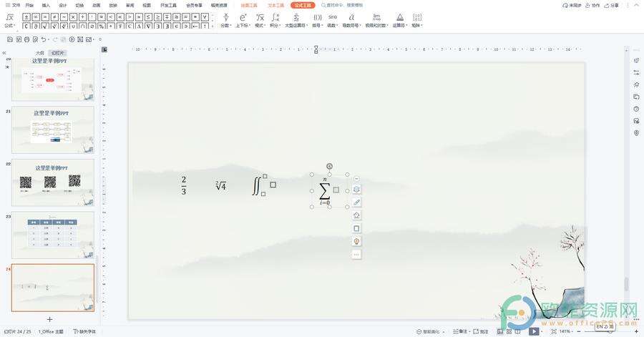Viewport: 644px width, 337px height.
Task: Click the 未同步 sync status button
Action: 572,5
